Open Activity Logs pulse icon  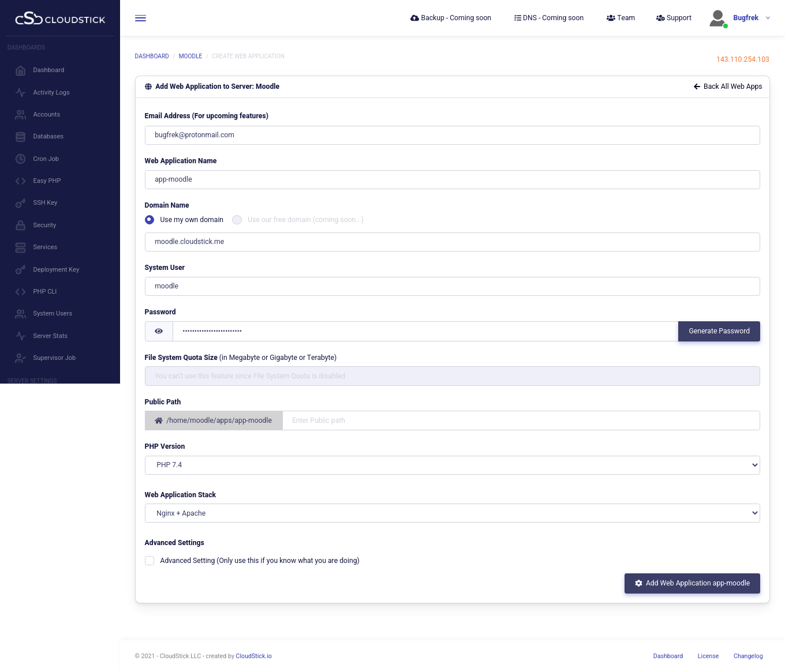[x=21, y=92]
